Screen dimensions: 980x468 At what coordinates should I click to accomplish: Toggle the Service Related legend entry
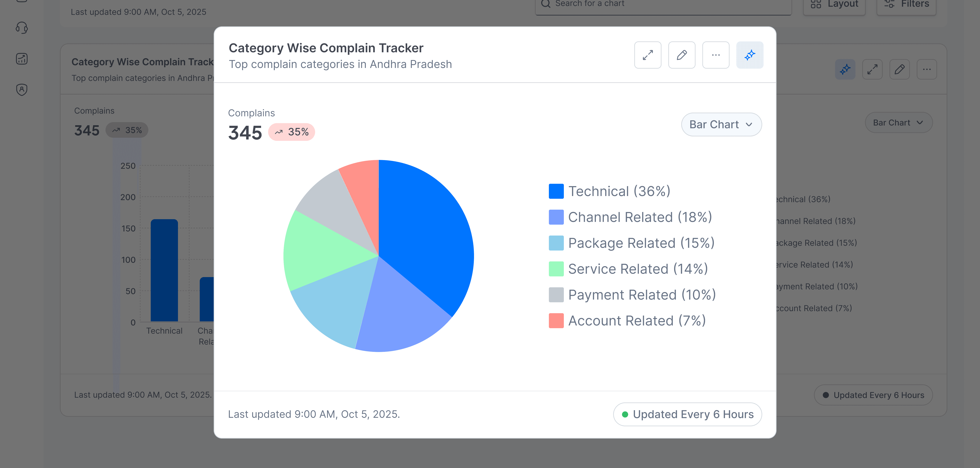(x=638, y=269)
